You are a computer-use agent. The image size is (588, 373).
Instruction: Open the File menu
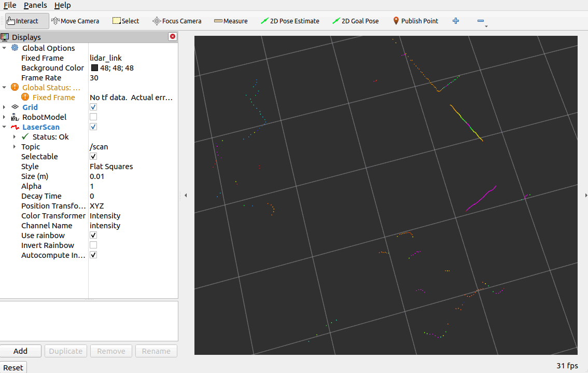[x=10, y=5]
